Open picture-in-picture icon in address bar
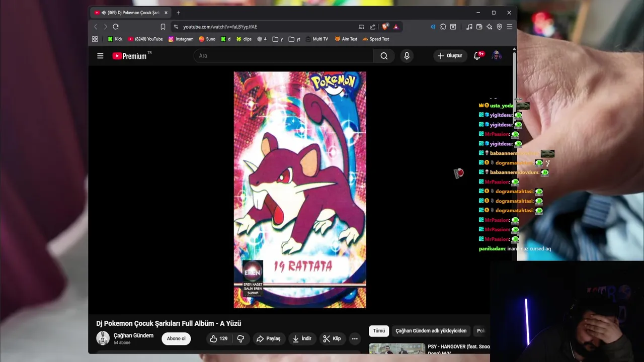The height and width of the screenshot is (362, 644). pyautogui.click(x=361, y=27)
